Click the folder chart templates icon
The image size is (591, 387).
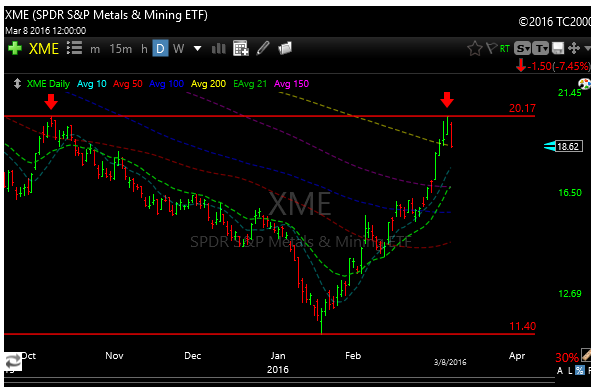click(285, 48)
